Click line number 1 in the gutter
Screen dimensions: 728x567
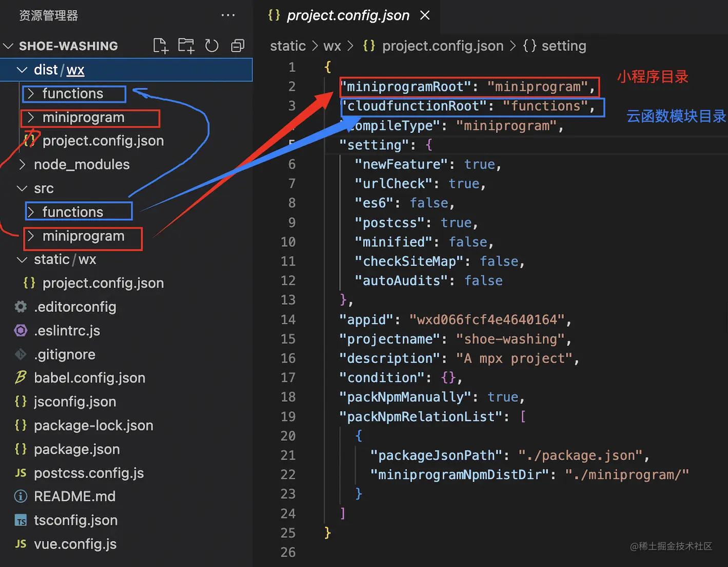(x=292, y=67)
